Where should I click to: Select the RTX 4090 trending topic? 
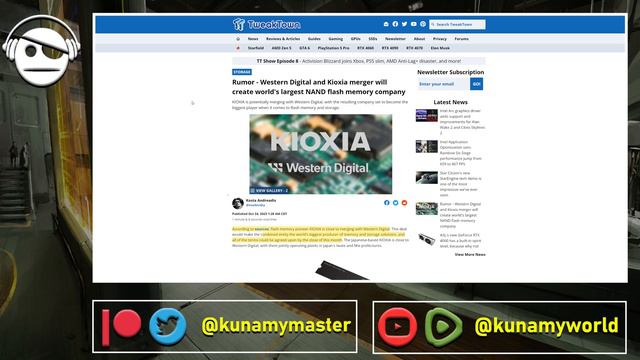pos(390,48)
